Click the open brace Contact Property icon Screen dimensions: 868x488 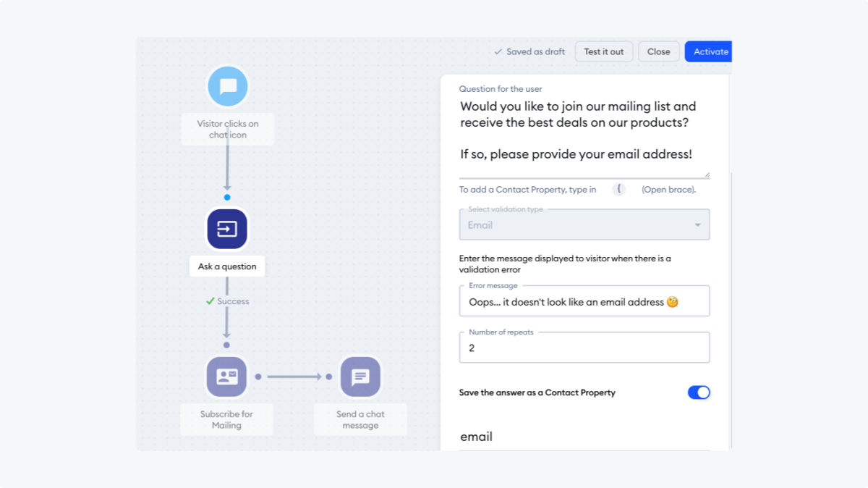[618, 189]
